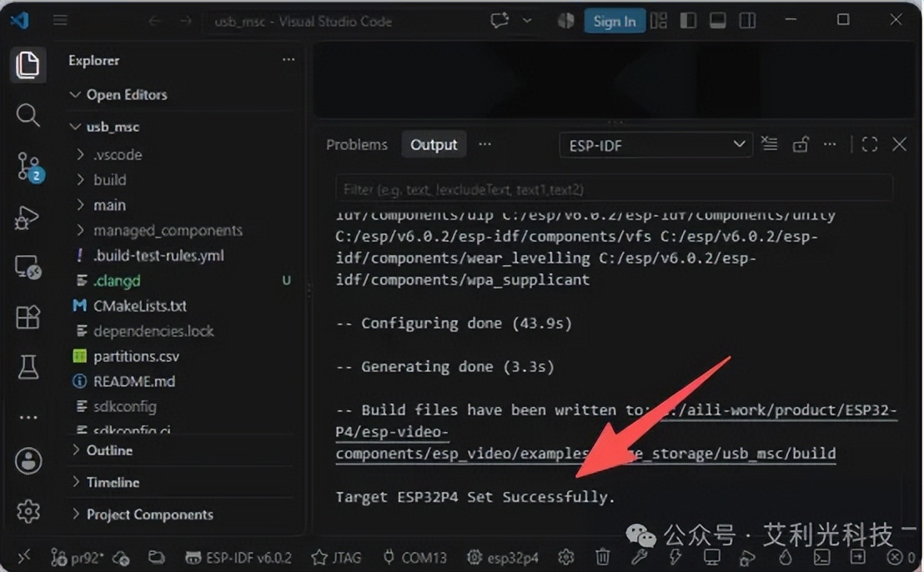Open partitions.csv file

point(136,356)
